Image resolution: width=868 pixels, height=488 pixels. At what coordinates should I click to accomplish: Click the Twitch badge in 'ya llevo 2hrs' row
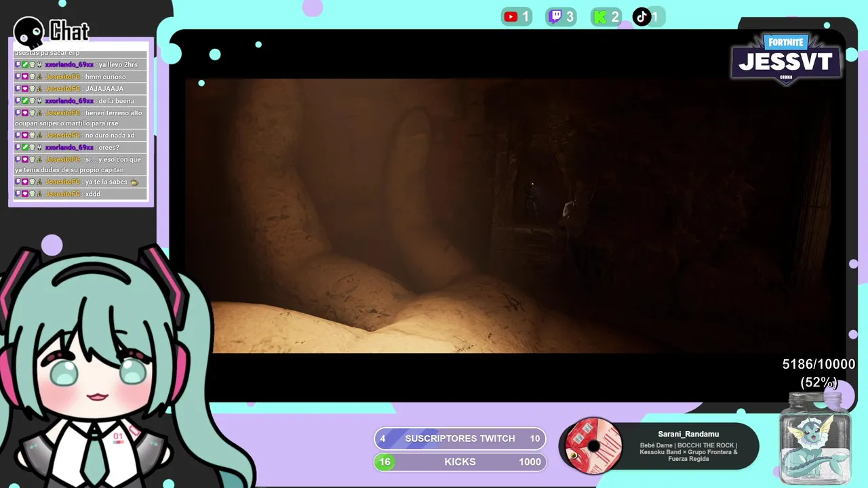click(18, 65)
